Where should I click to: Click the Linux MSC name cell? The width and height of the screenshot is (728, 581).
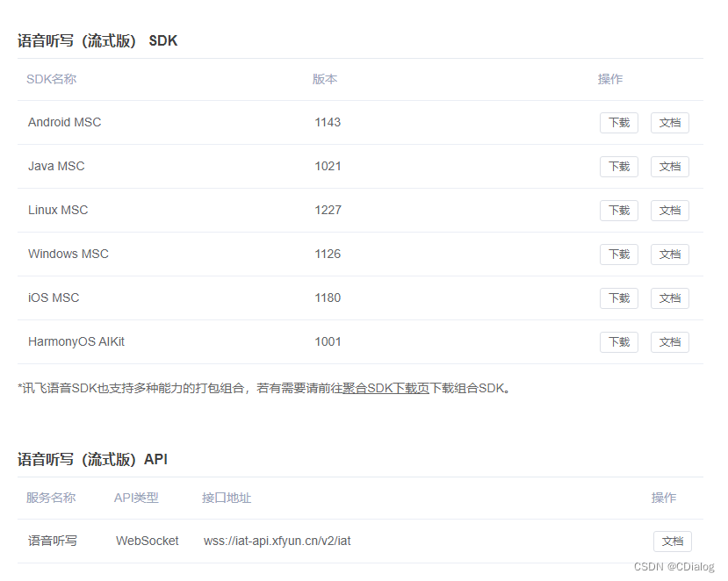[58, 211]
